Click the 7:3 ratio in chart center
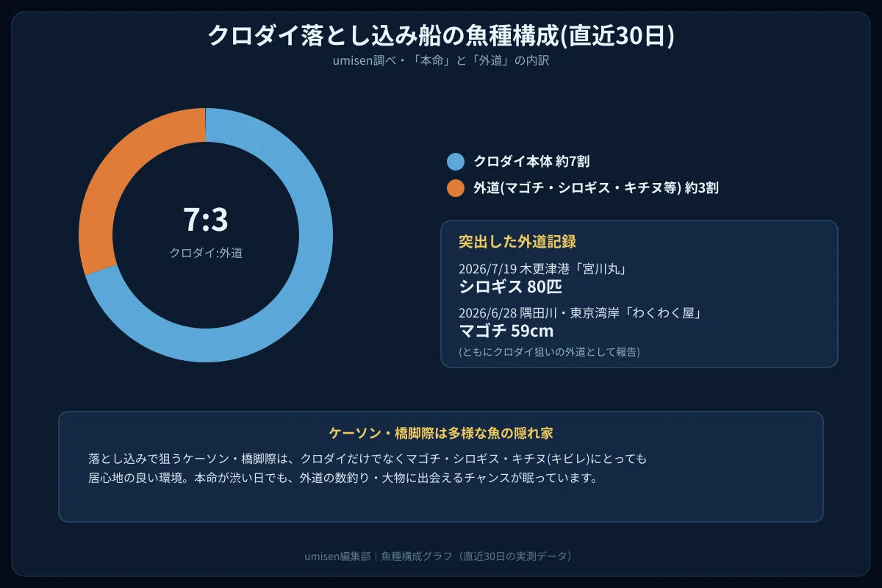This screenshot has width=882, height=588. (206, 220)
